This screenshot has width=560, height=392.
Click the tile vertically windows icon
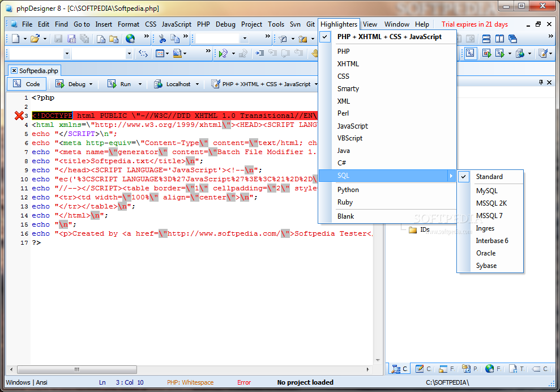[499, 39]
